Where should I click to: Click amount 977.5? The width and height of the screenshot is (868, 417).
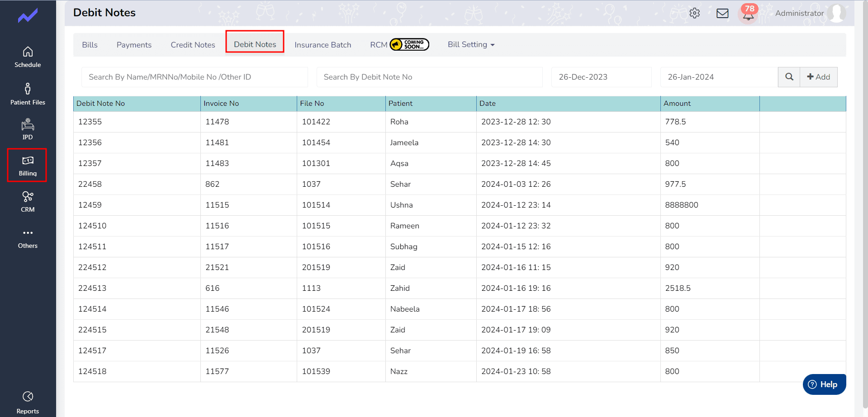675,184
